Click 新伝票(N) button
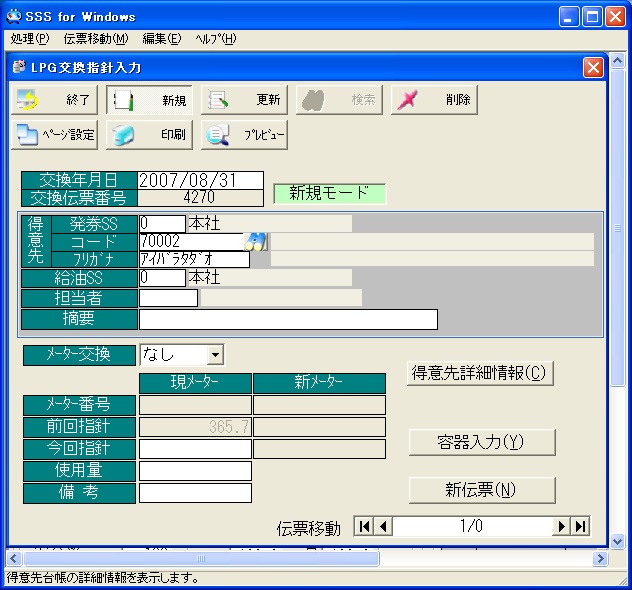632x590 pixels. pyautogui.click(x=481, y=489)
